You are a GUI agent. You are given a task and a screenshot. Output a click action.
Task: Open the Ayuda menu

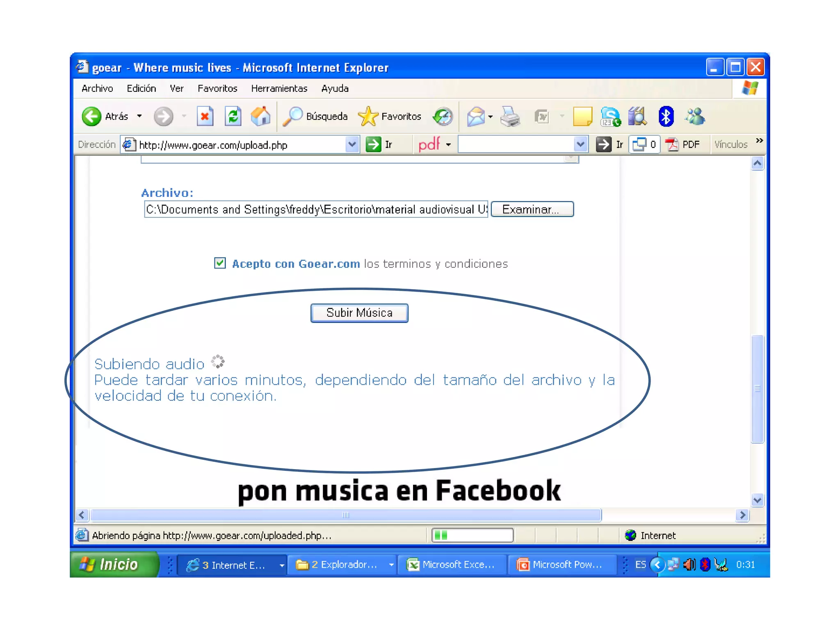(335, 89)
